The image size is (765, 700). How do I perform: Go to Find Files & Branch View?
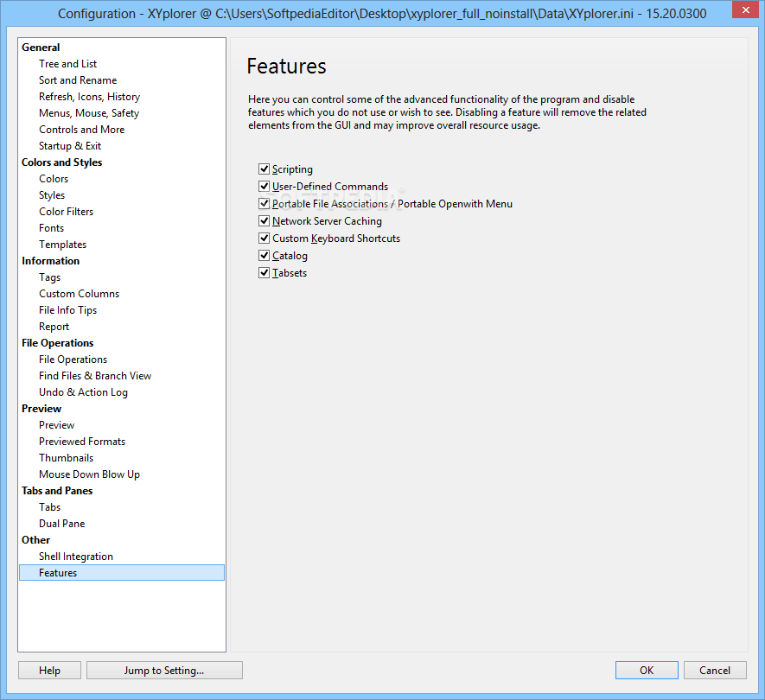tap(95, 376)
